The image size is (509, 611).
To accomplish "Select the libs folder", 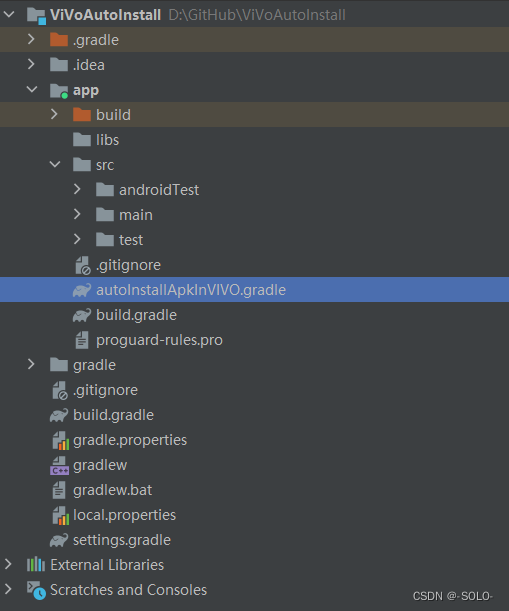I will pyautogui.click(x=107, y=140).
